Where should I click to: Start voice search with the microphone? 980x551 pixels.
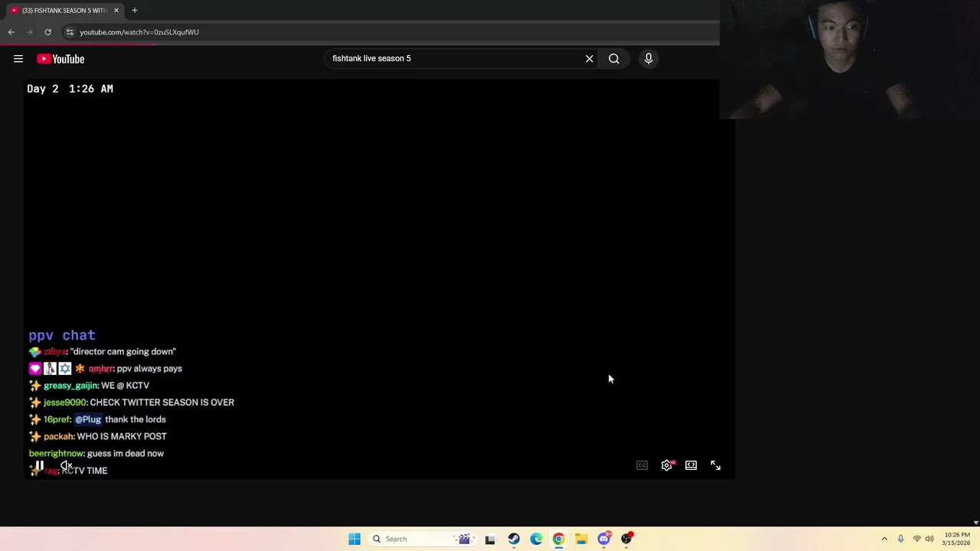(x=648, y=58)
